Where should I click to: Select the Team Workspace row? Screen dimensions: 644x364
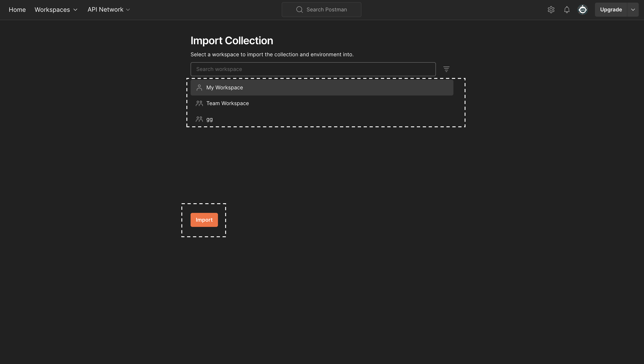click(x=322, y=103)
